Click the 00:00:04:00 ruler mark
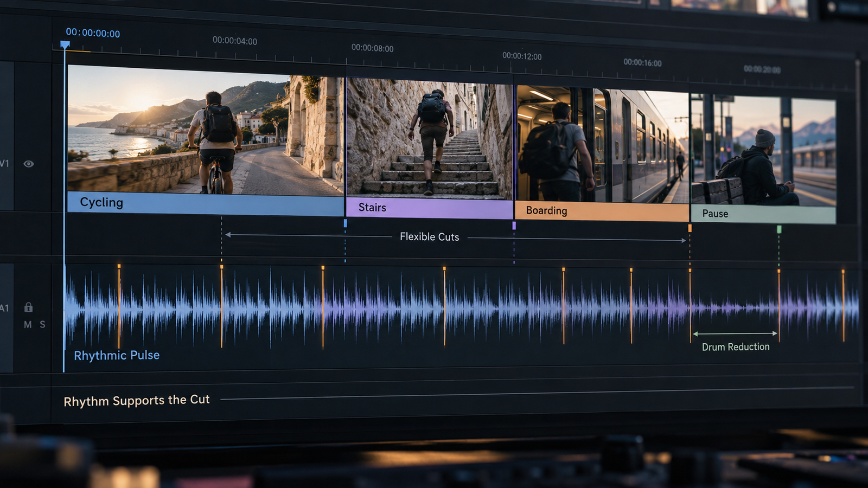 pyautogui.click(x=235, y=41)
